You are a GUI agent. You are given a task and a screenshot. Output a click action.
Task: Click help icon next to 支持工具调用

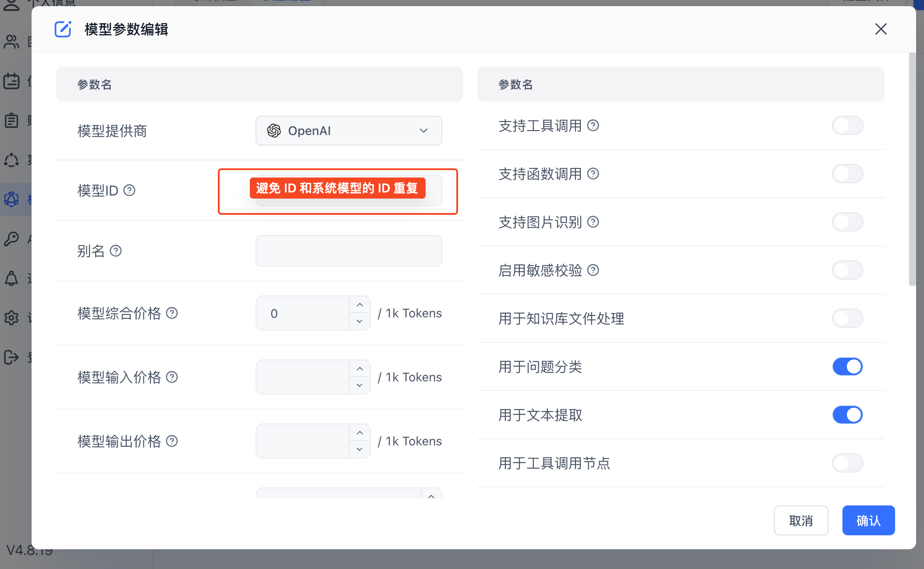pos(593,126)
